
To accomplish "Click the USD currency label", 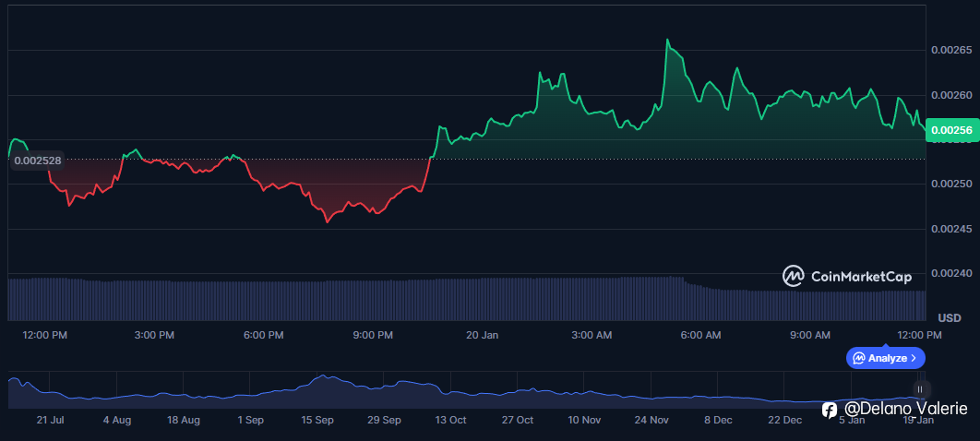I will [949, 317].
